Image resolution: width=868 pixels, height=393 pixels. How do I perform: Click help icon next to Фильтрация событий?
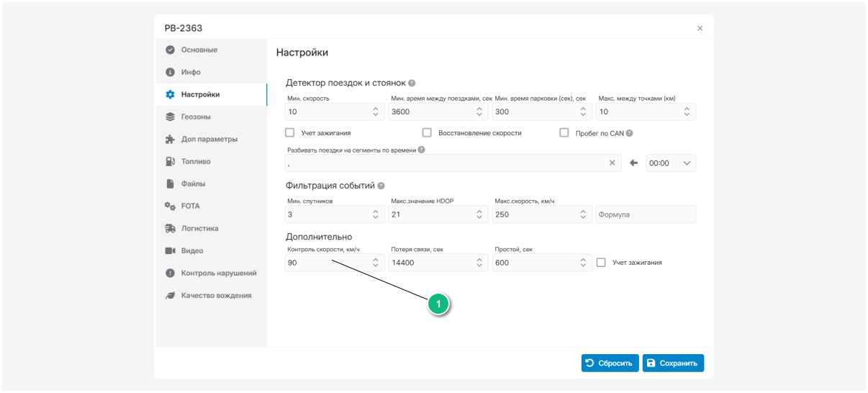tap(381, 186)
